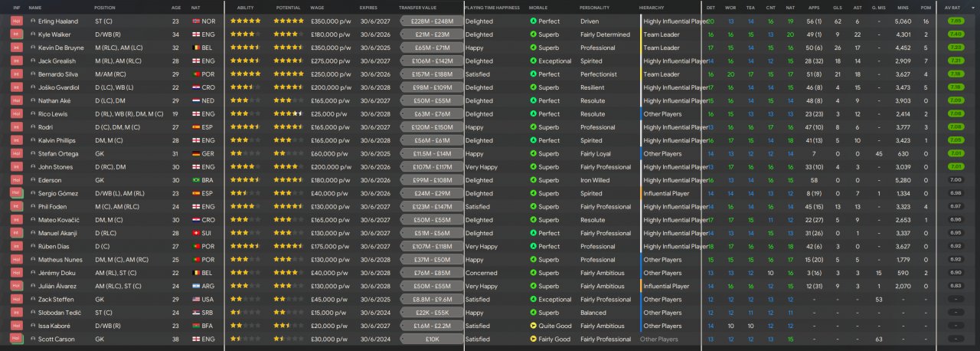This screenshot has height=351, width=980.
Task: Click Slobodan Tedić's £22K - £55K value button
Action: pyautogui.click(x=431, y=313)
